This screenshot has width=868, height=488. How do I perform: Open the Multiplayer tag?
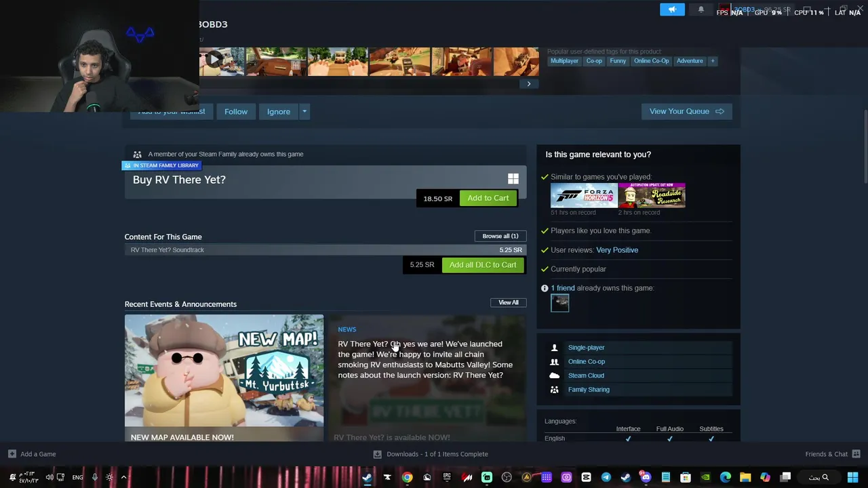(564, 61)
